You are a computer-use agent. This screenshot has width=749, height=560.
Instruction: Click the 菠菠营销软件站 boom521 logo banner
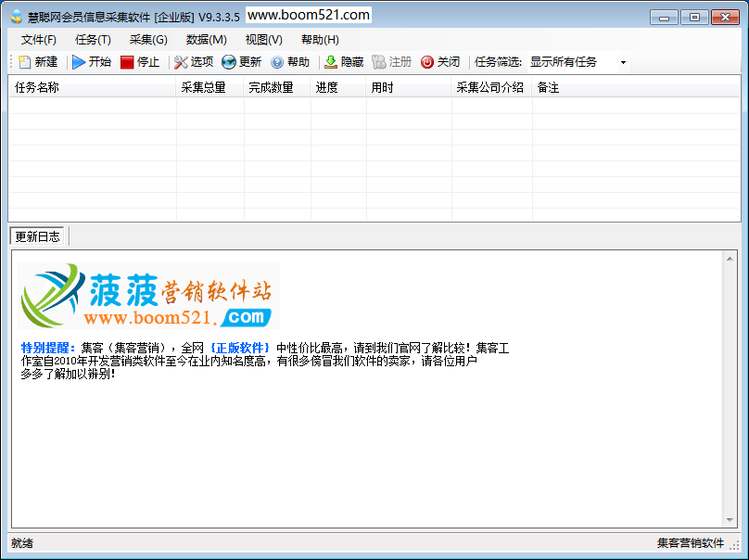pos(148,295)
